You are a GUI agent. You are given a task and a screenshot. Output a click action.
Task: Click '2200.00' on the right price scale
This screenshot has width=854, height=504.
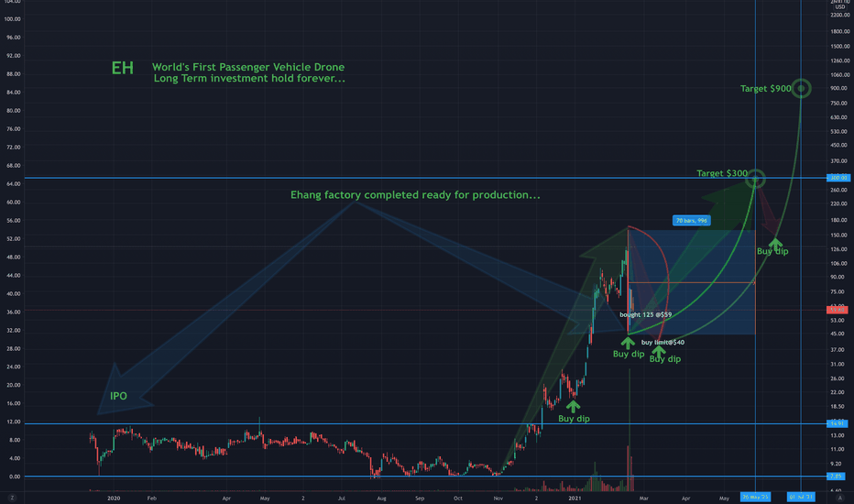pyautogui.click(x=840, y=16)
